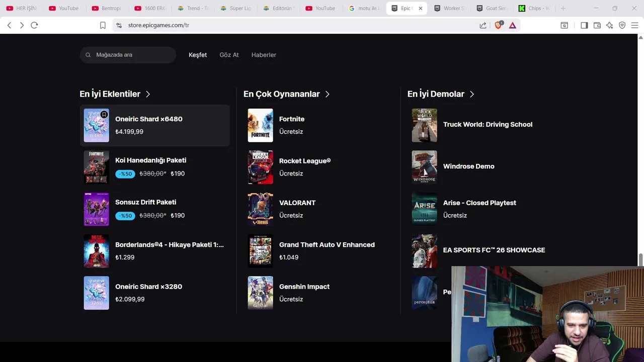
Task: Open the Windrose Demo thumbnail
Action: point(425,167)
